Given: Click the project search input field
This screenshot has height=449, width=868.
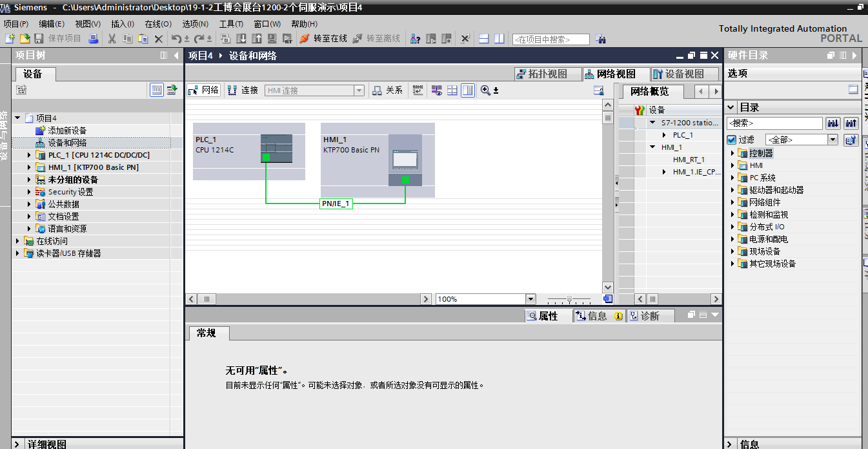Looking at the screenshot, I should pos(550,39).
